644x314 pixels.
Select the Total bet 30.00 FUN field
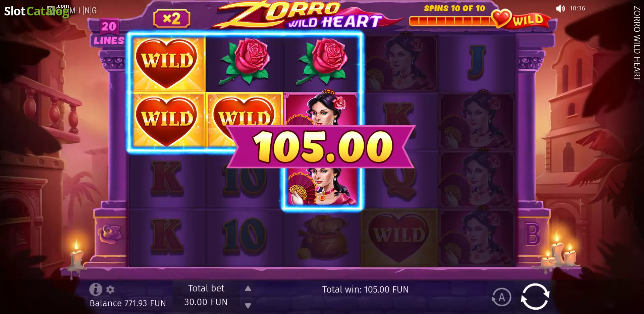[x=206, y=295]
